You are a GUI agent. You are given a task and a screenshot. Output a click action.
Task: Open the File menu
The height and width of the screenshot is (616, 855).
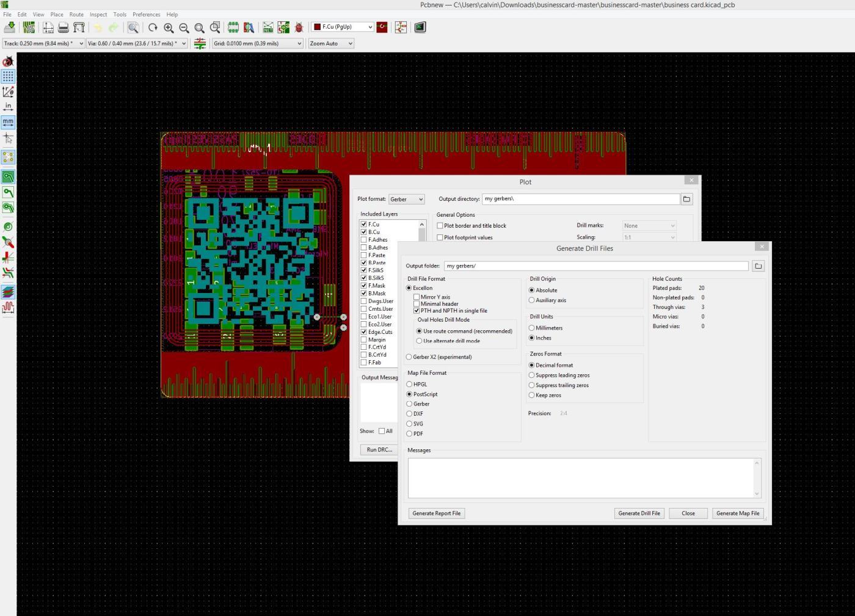point(7,14)
